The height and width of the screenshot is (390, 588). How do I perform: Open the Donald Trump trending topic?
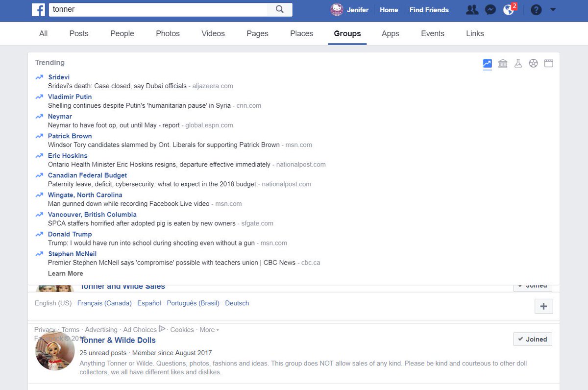pyautogui.click(x=70, y=234)
